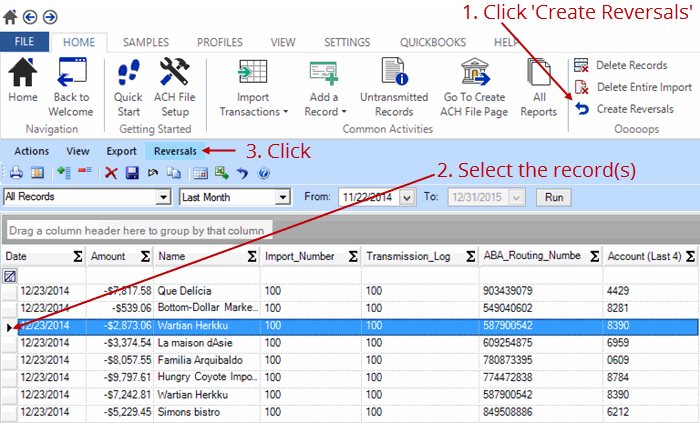
Task: Click the blue help question mark icon
Action: coord(264,173)
